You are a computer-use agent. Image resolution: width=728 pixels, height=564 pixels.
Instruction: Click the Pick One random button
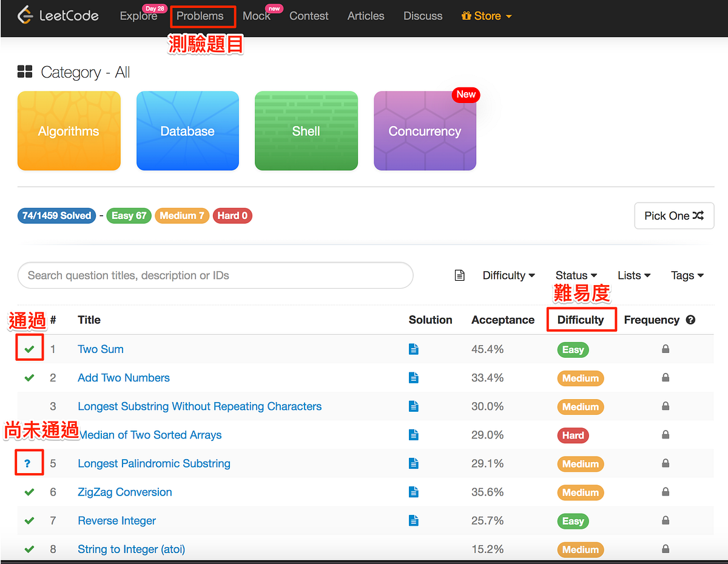click(674, 216)
